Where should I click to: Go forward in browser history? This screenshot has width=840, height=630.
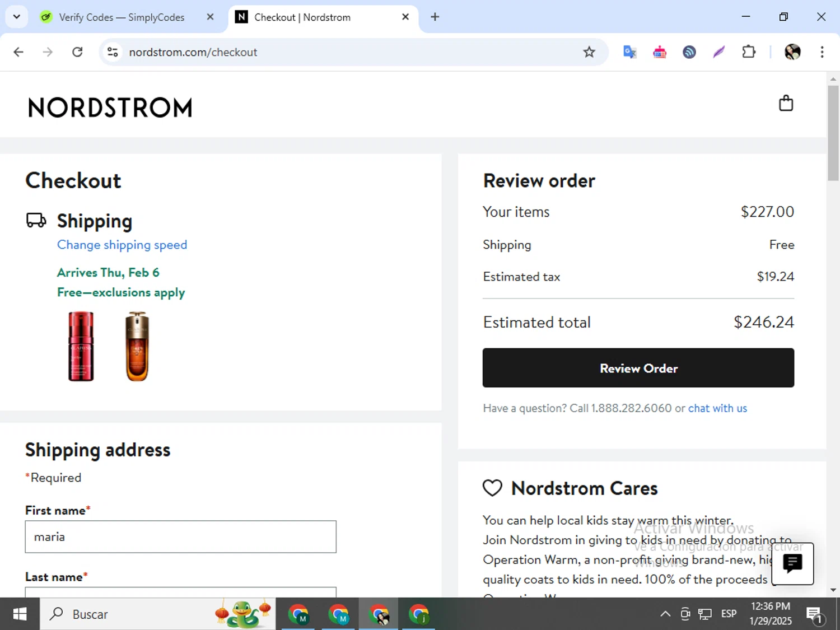point(48,52)
